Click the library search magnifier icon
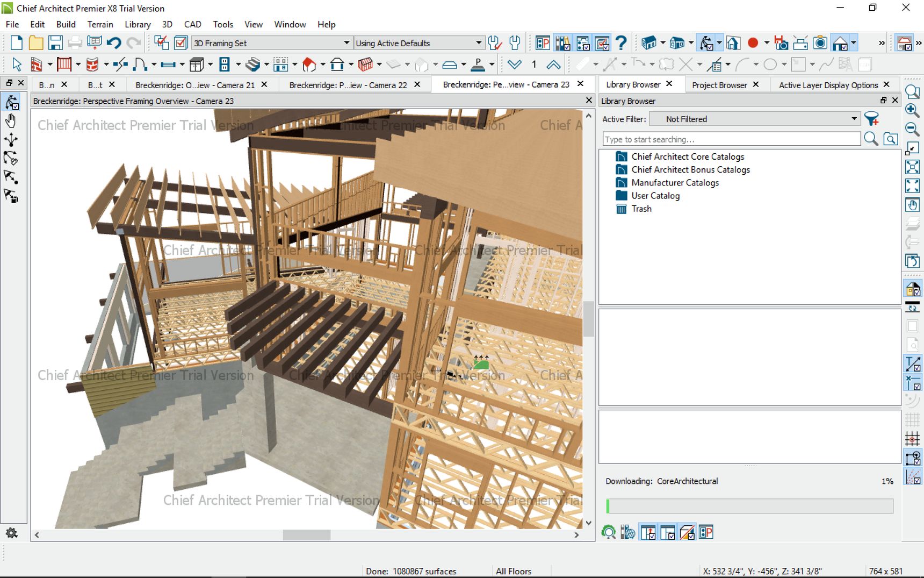This screenshot has width=924, height=578. click(x=871, y=139)
